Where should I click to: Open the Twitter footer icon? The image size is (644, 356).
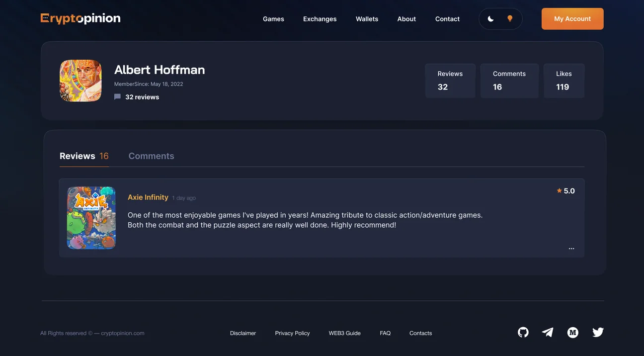click(x=598, y=332)
